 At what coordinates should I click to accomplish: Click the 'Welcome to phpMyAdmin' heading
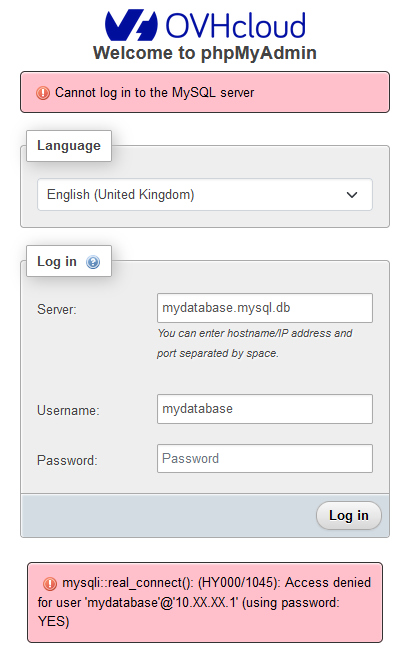[x=205, y=53]
